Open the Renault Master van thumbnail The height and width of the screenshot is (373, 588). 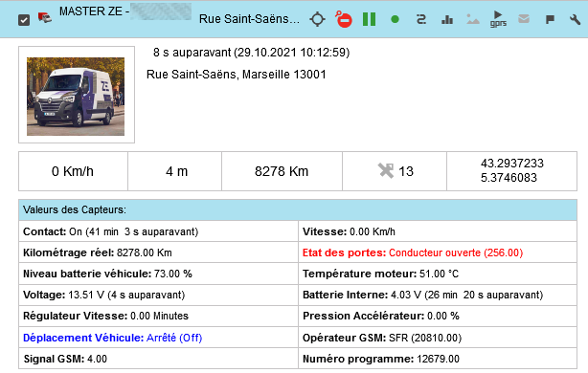pos(76,97)
